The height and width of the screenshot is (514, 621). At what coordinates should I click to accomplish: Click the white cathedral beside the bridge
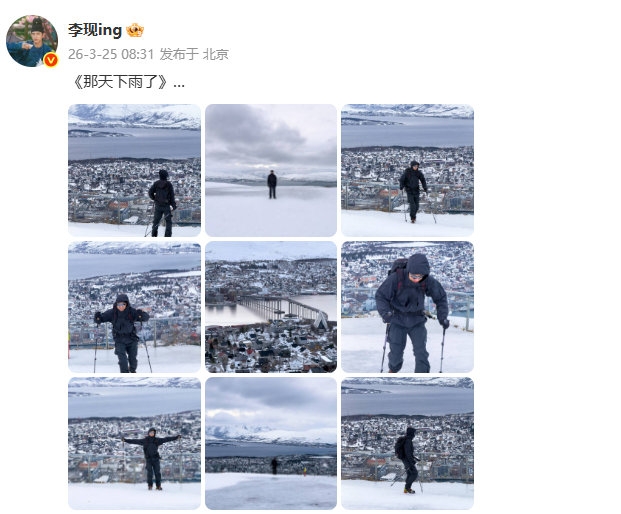320,320
